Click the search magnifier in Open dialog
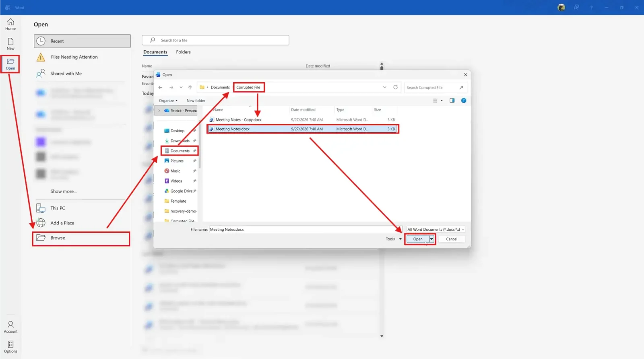Screen dimensions: 644x359 click(x=461, y=87)
